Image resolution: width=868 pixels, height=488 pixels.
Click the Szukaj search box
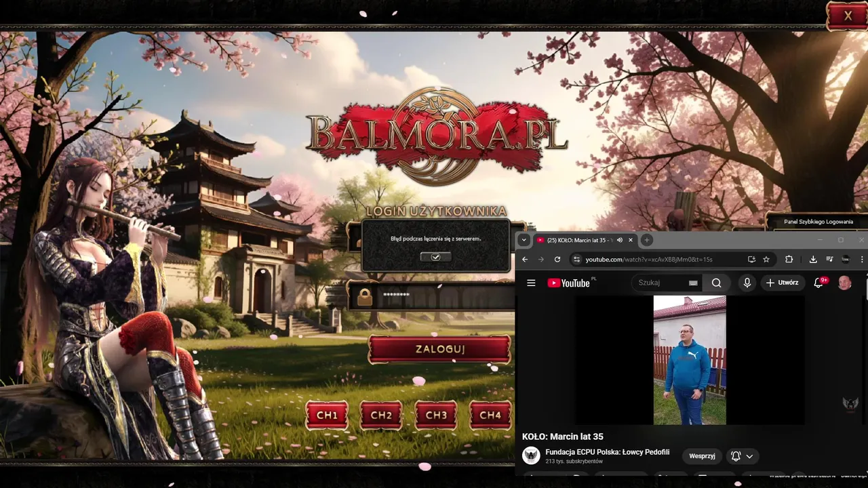pos(661,283)
